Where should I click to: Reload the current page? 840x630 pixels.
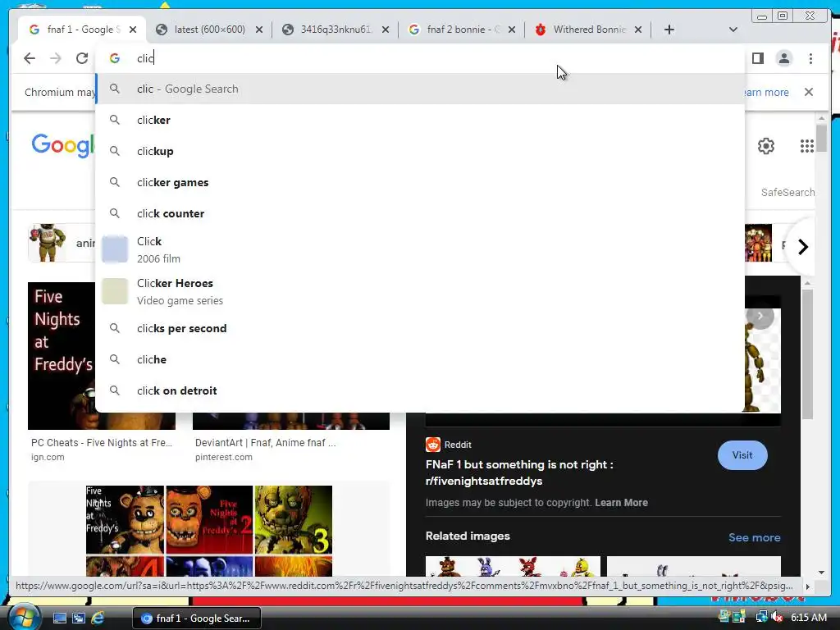coord(82,58)
